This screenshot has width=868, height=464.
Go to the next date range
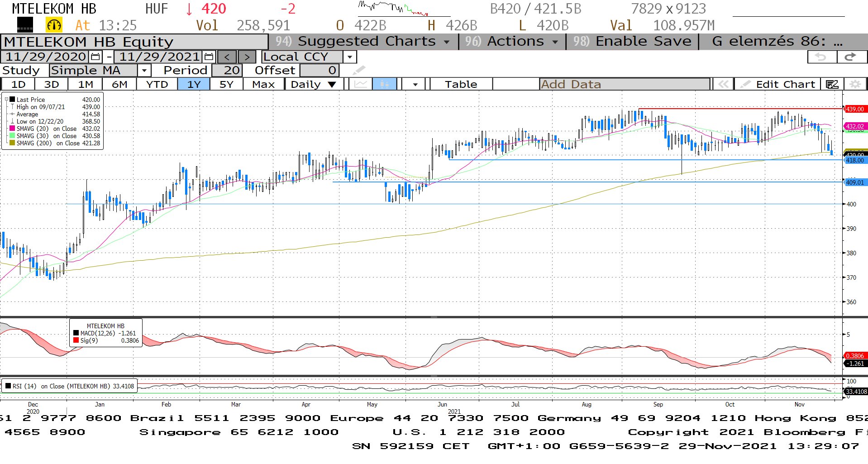(247, 57)
